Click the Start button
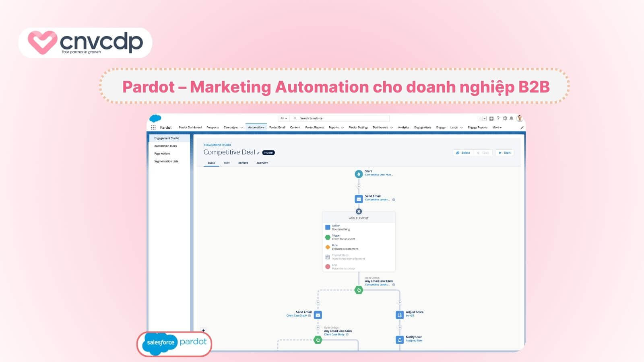644x362 pixels. 505,153
